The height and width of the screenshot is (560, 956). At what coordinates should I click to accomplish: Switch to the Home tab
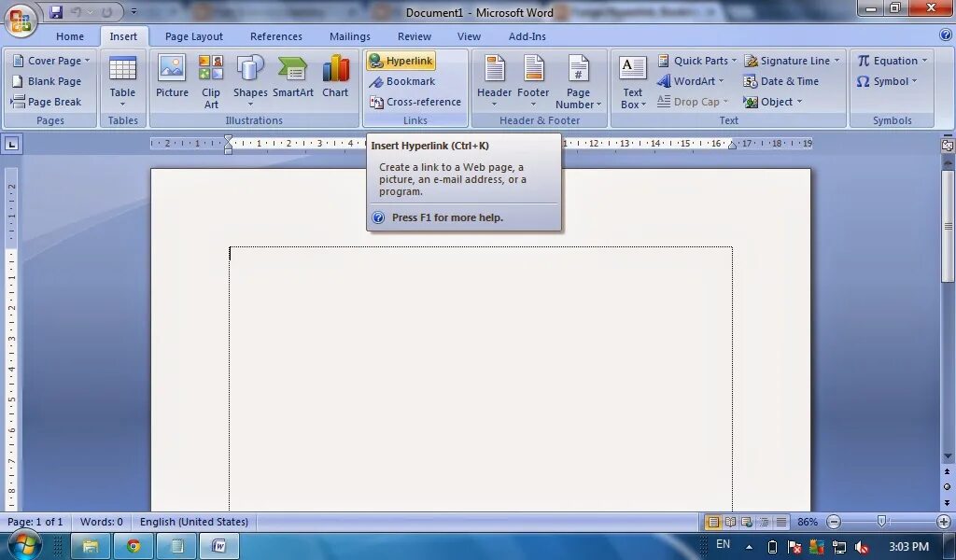(70, 36)
